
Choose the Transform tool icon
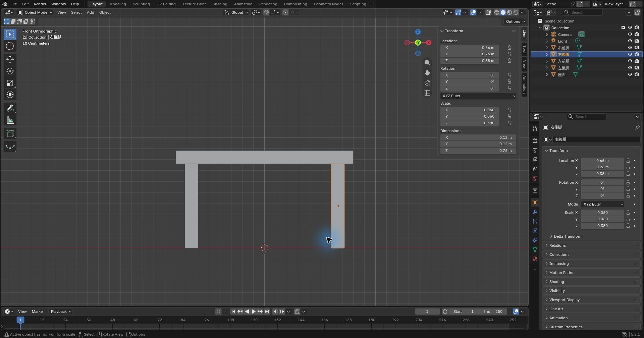click(10, 95)
